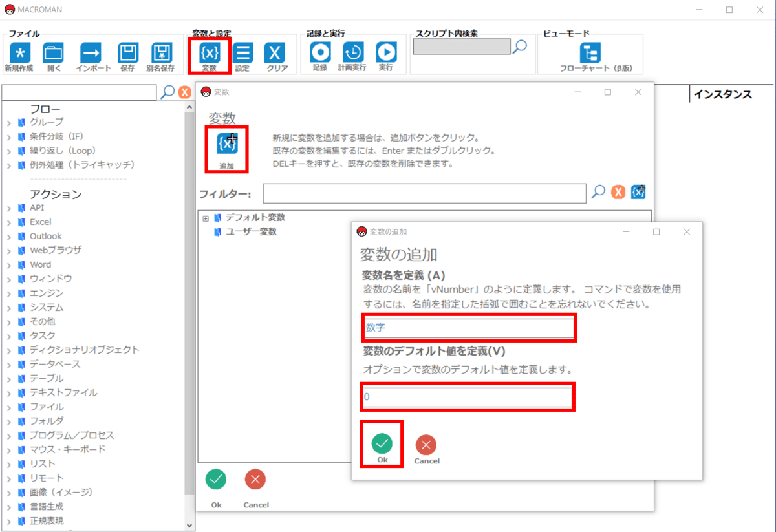Click small add-variable icon beside filter
The image size is (776, 532).
point(638,192)
